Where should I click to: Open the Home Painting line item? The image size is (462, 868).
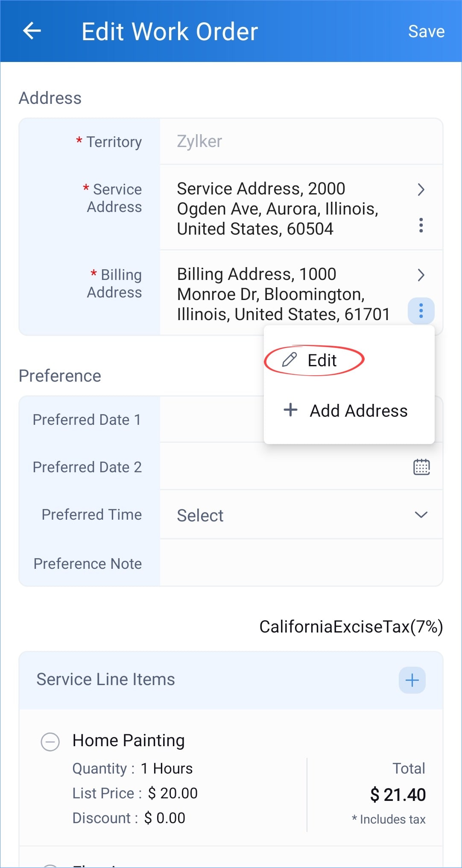[129, 740]
